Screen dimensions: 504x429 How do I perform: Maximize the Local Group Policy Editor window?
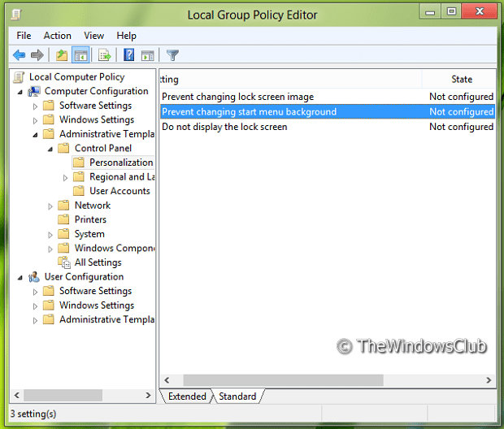click(x=451, y=11)
